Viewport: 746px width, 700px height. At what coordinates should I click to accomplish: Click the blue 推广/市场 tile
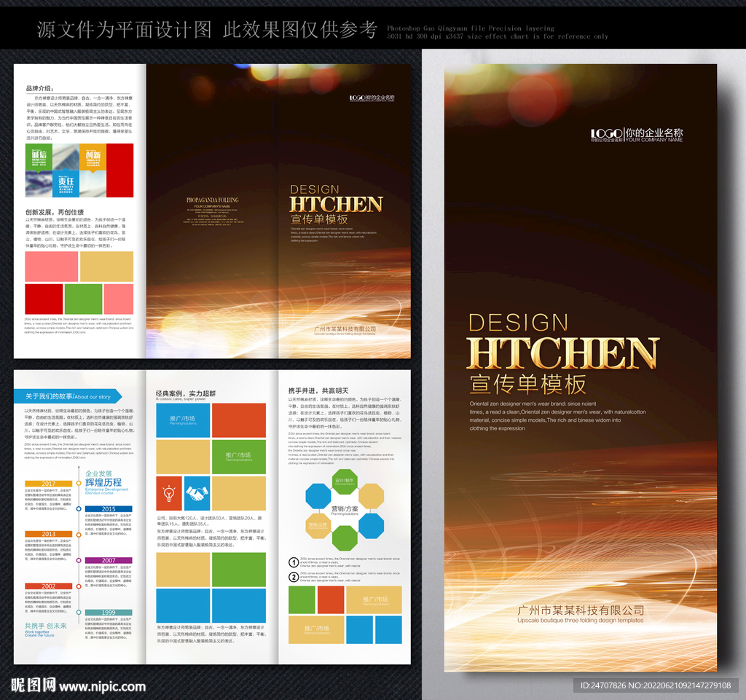183,420
